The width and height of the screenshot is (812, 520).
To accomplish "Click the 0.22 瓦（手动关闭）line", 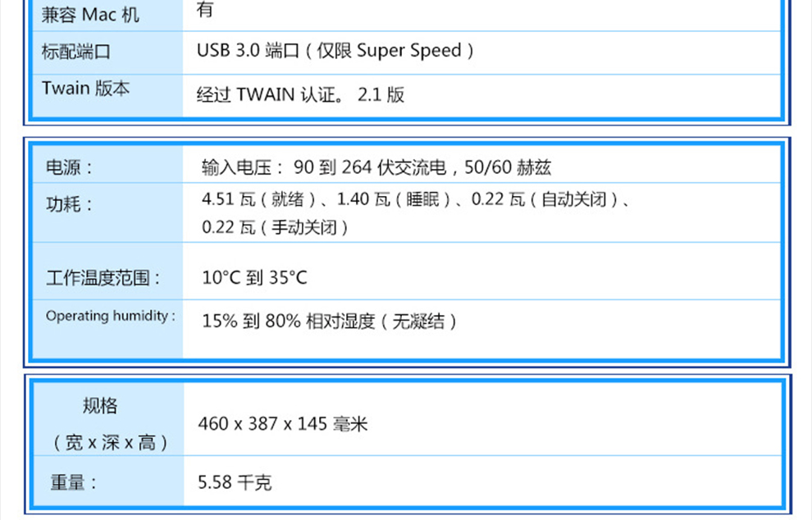I will [x=275, y=227].
